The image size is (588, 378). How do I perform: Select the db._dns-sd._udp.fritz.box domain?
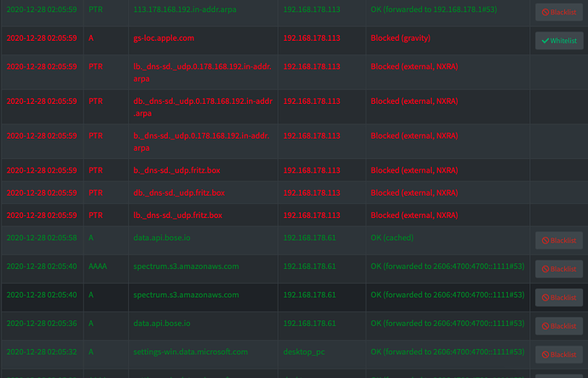(x=179, y=192)
